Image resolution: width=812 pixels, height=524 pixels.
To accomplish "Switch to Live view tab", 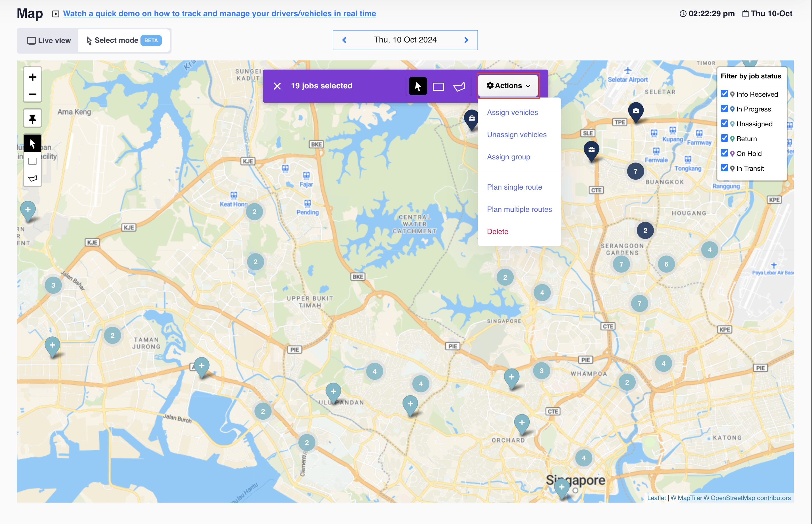I will coord(49,40).
